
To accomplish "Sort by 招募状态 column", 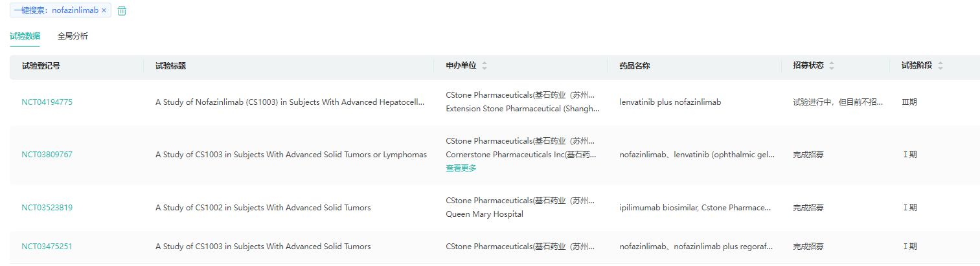I will point(832,66).
